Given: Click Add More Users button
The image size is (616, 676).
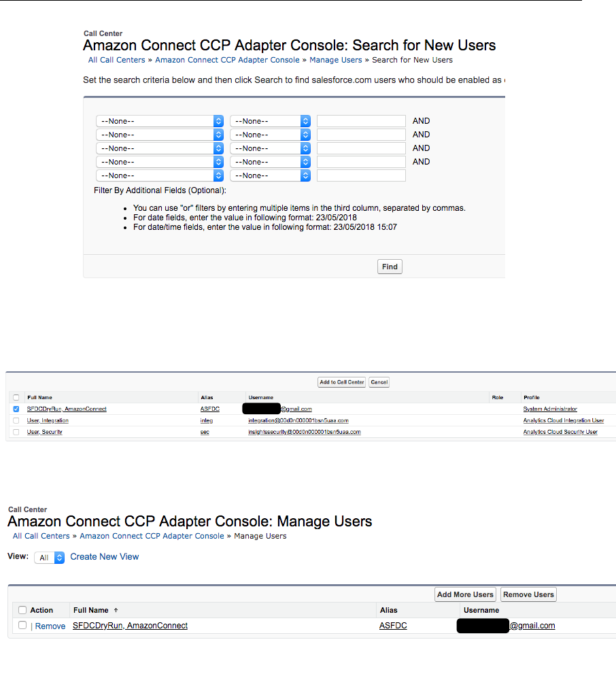Looking at the screenshot, I should [465, 594].
